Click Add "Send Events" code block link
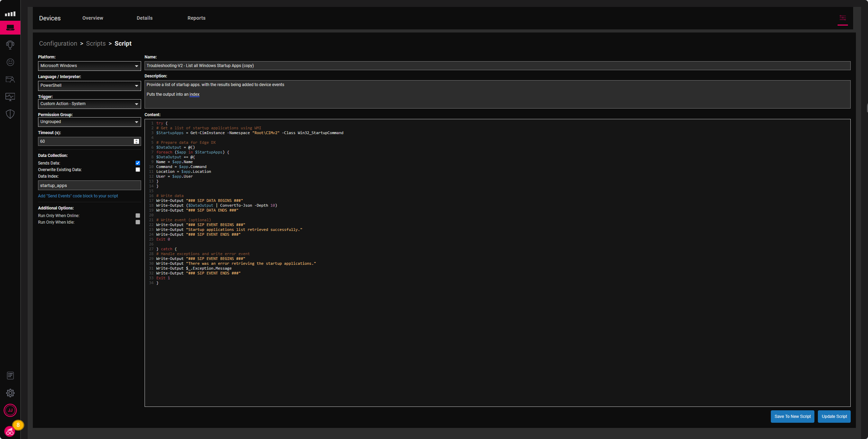Screen dimensions: 868x439 78,196
